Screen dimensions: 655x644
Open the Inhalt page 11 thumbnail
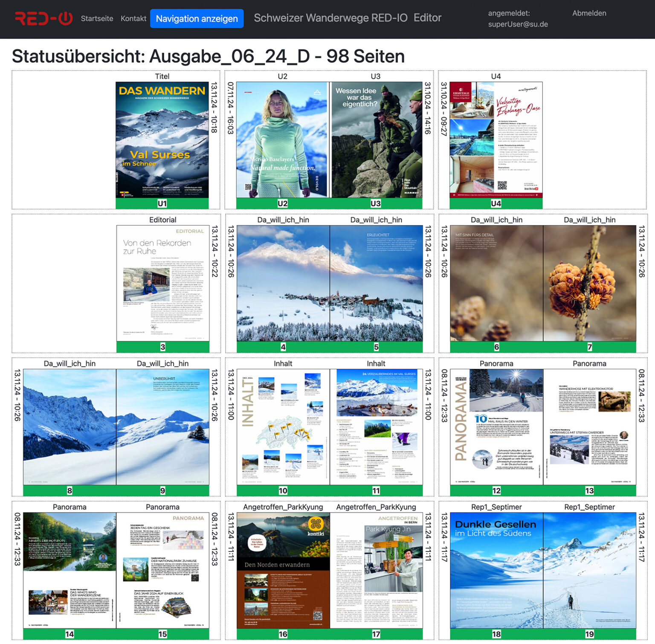coord(376,427)
